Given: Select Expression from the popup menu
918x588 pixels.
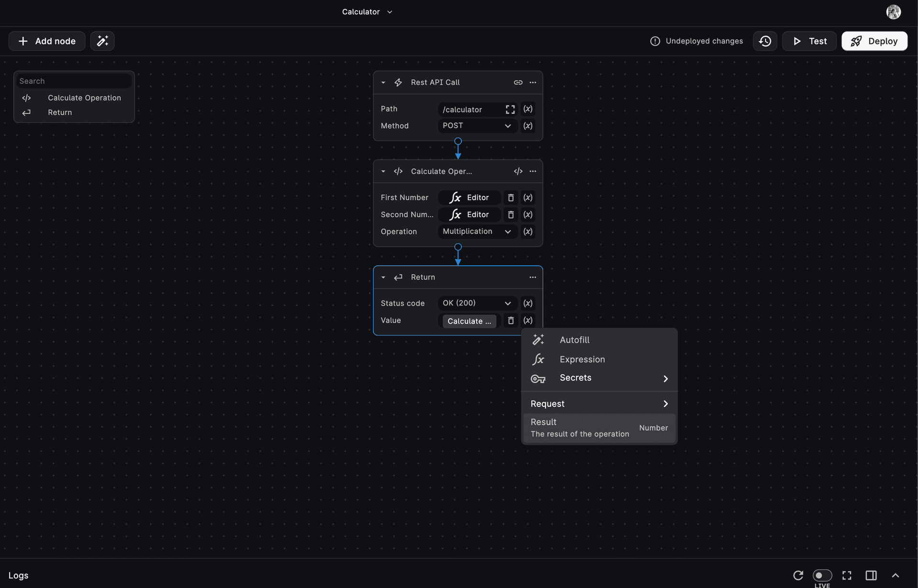Looking at the screenshot, I should tap(582, 359).
